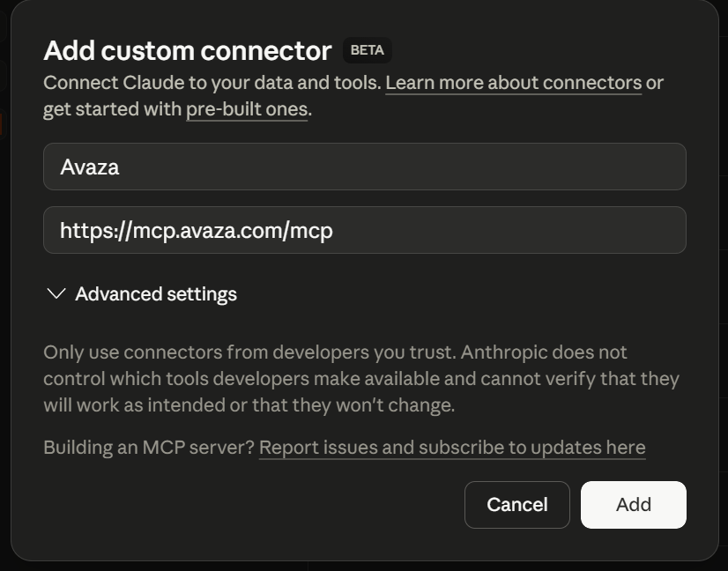Open Report issues and subscribe link
This screenshot has height=571, width=728.
[x=451, y=448]
